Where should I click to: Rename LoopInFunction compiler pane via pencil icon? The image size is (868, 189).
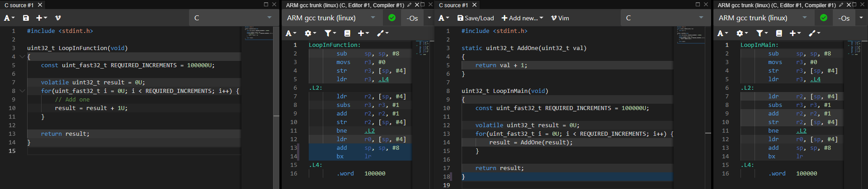tap(409, 5)
